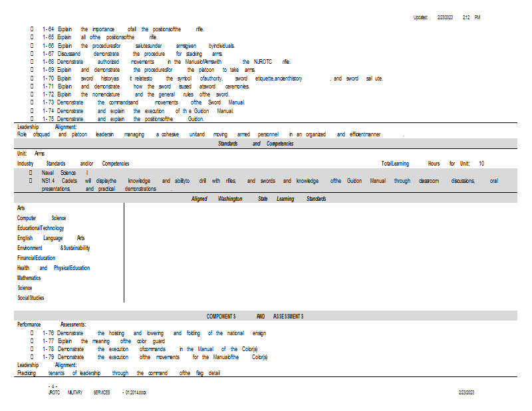This screenshot has height=411, width=532.
Task: Click the 'Updated: 2/23/2023 2:12 PM' timestamp
Action: [x=446, y=17]
